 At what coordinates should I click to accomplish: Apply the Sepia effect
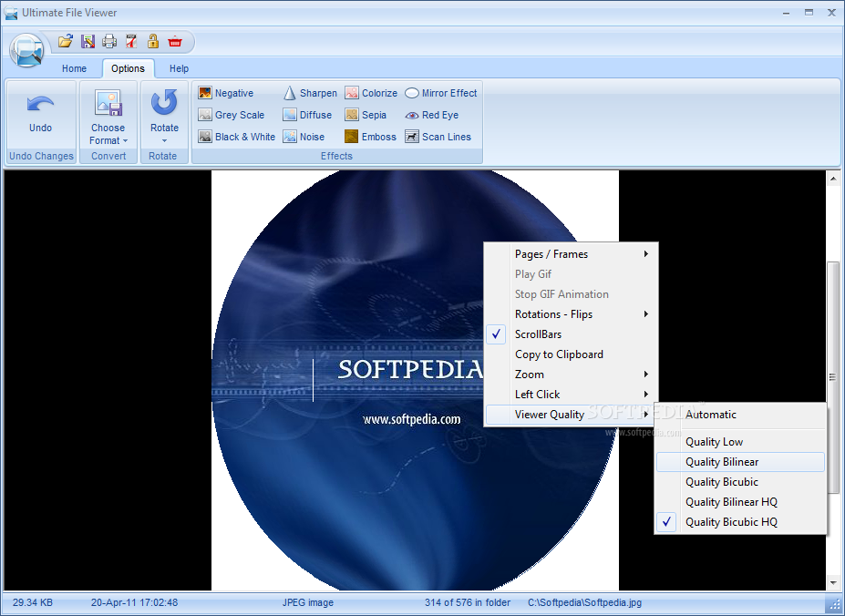[x=366, y=115]
